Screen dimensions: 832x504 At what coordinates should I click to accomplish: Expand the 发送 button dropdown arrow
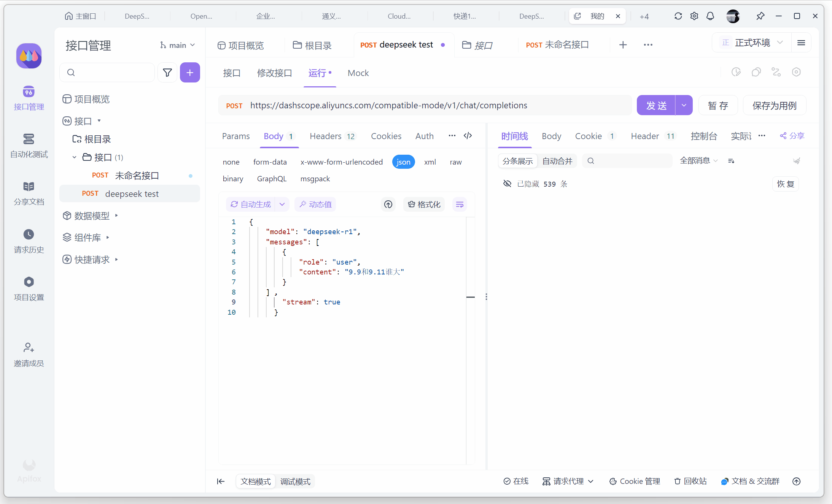click(684, 105)
